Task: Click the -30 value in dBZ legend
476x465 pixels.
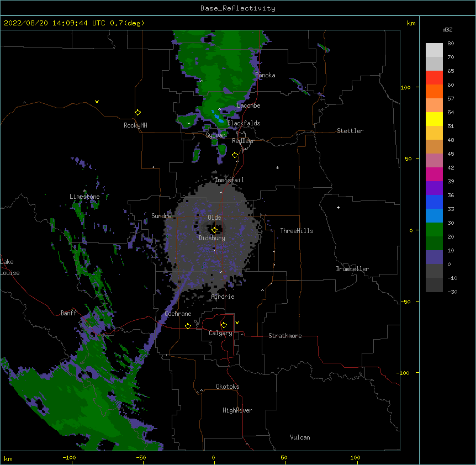Action: click(x=452, y=292)
